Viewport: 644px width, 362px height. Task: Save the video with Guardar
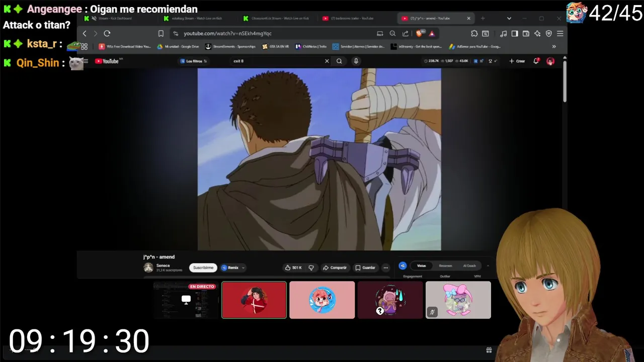click(x=366, y=268)
